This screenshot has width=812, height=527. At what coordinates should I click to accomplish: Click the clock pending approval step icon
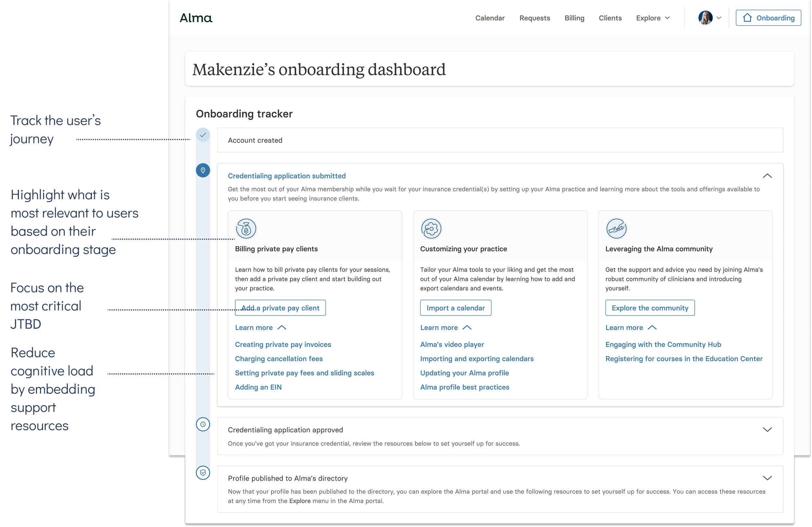[x=203, y=424]
